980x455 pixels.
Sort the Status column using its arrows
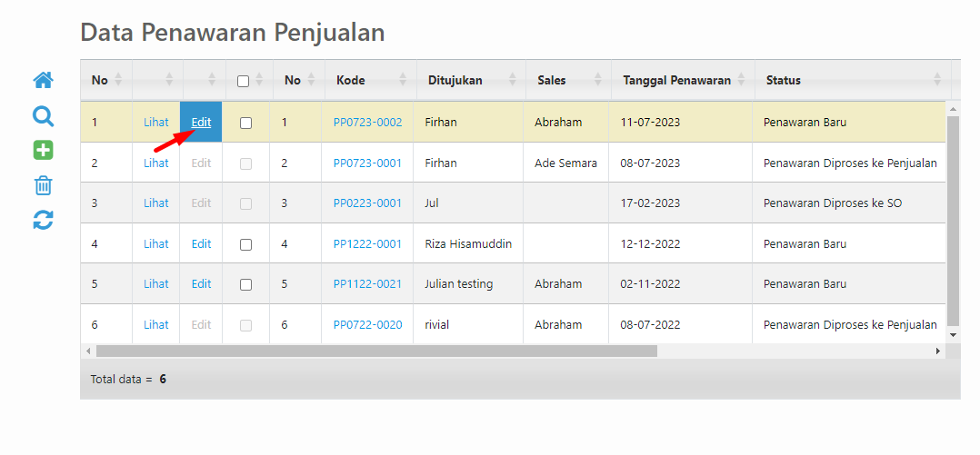[937, 80]
